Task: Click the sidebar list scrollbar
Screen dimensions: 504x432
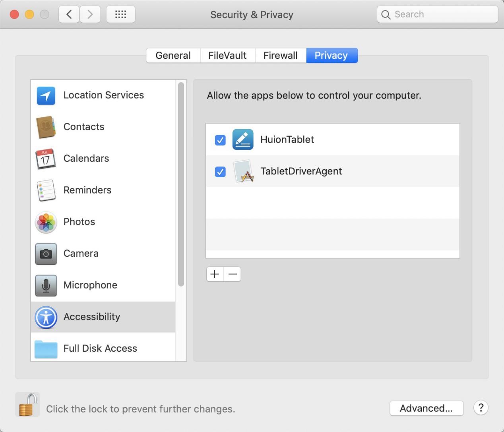Action: pos(181,184)
